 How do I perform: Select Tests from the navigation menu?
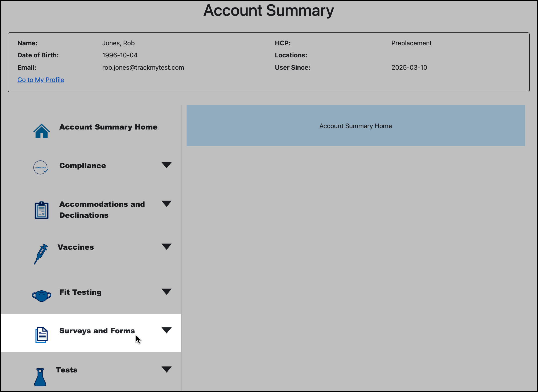(x=66, y=370)
